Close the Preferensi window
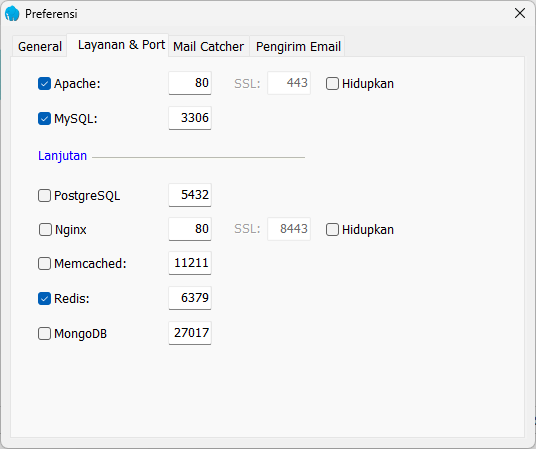The height and width of the screenshot is (449, 536). [x=520, y=13]
